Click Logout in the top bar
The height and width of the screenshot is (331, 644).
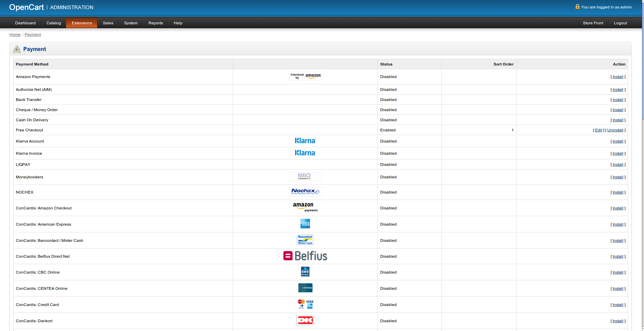(620, 23)
